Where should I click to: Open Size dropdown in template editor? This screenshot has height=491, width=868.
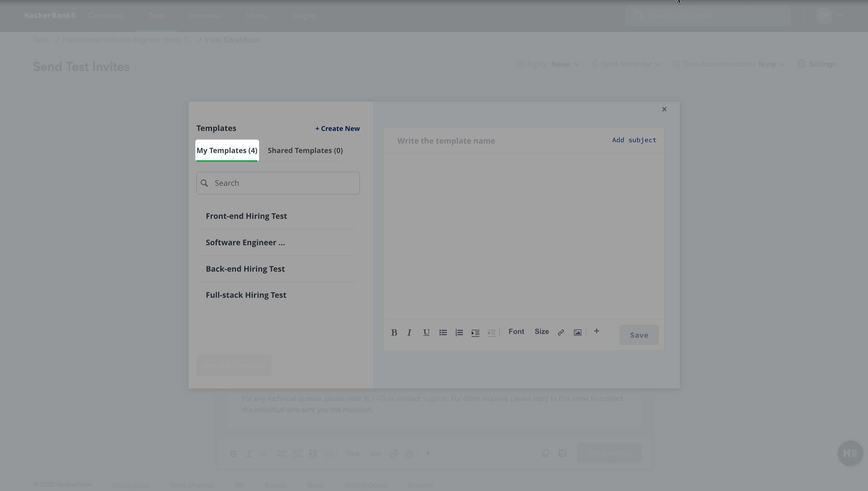(x=542, y=332)
